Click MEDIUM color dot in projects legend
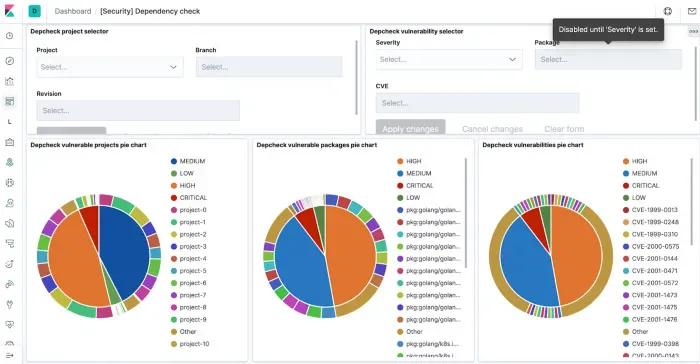Screen dimensions: 700x364 click(x=174, y=161)
